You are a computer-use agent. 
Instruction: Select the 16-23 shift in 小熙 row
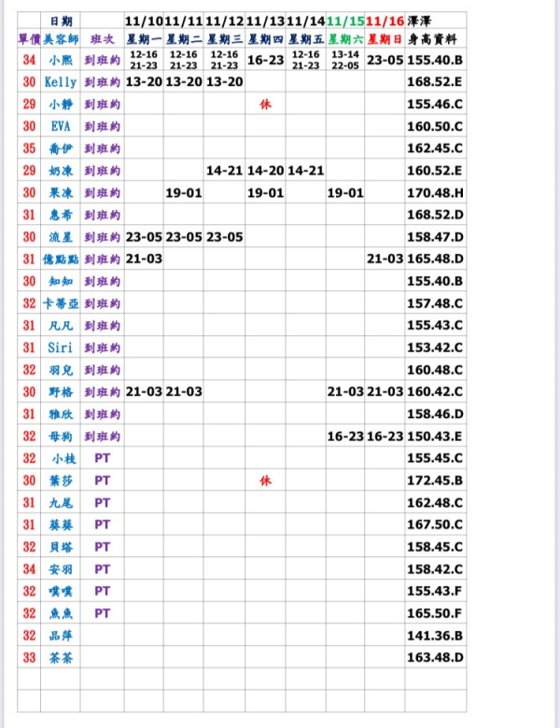pos(265,60)
